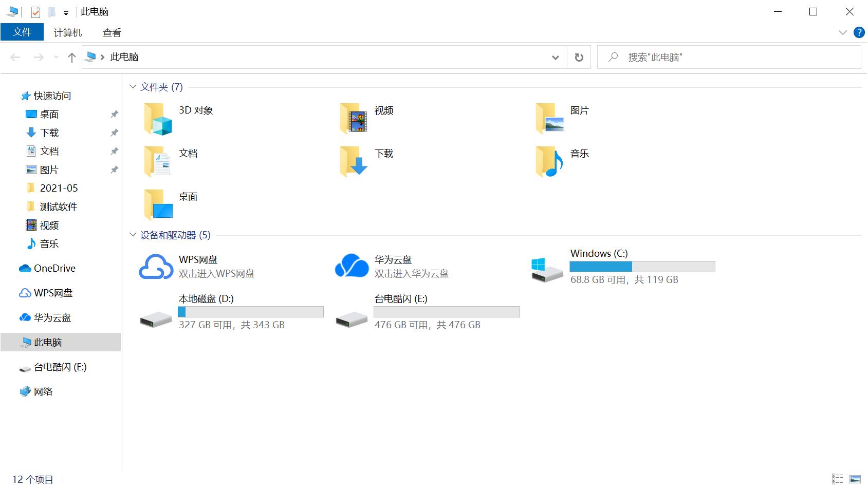Open 桌面 in quick access sidebar
The image size is (868, 489).
click(x=49, y=115)
